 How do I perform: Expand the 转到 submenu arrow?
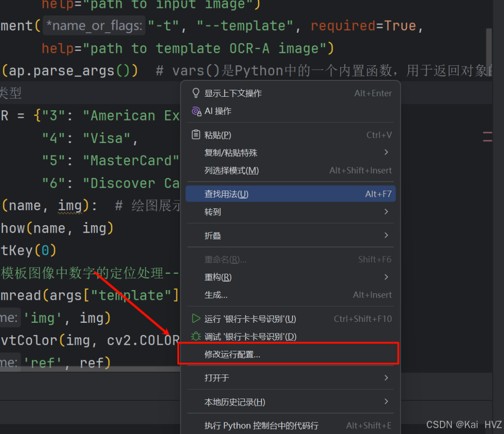pyautogui.click(x=386, y=211)
